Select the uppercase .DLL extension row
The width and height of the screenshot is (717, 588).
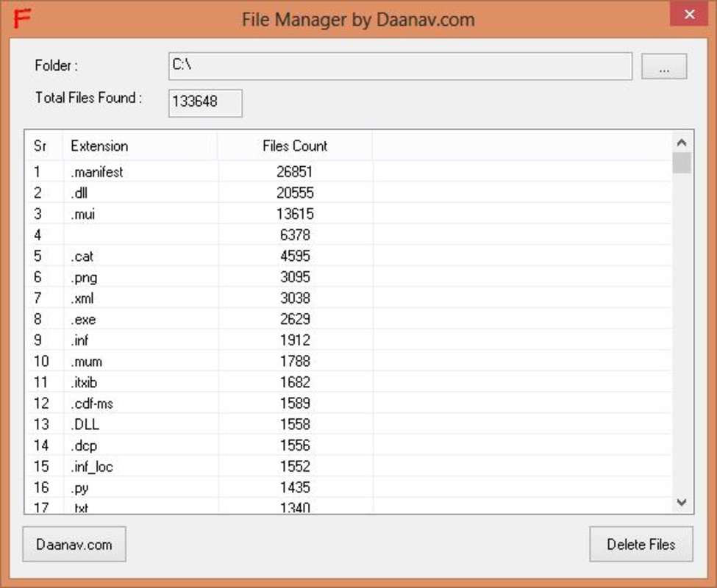349,424
